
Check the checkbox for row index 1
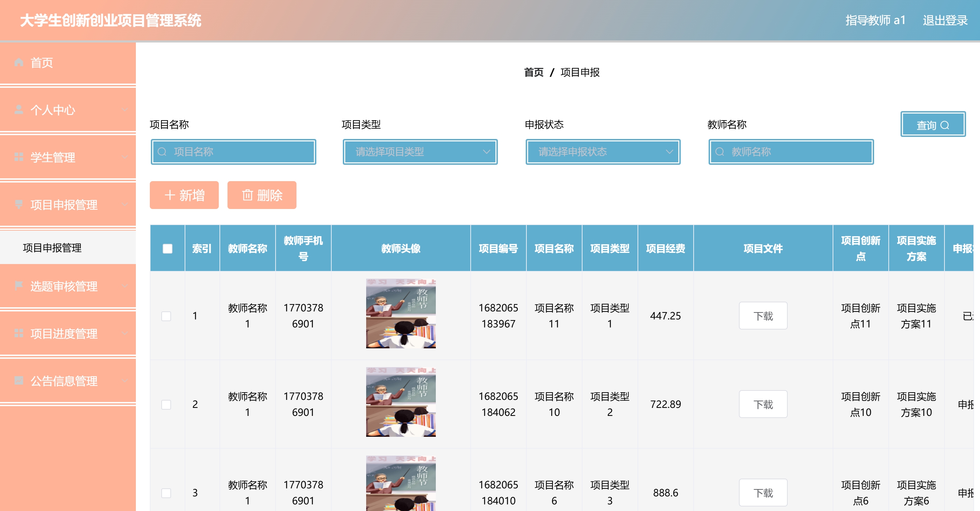point(166,316)
